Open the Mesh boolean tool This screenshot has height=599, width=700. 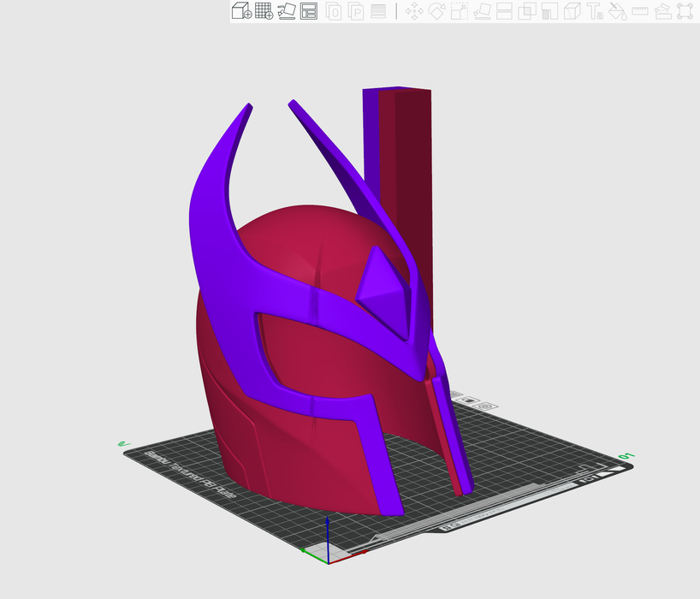point(527,11)
